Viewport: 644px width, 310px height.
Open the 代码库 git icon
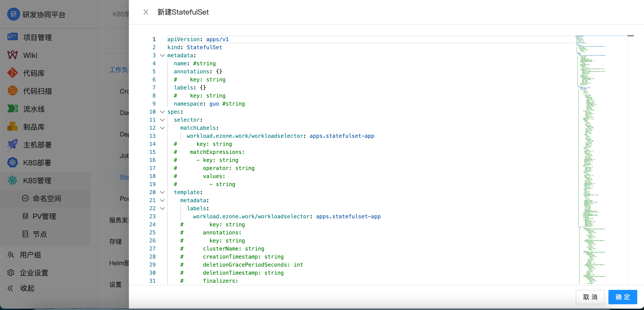[x=12, y=73]
